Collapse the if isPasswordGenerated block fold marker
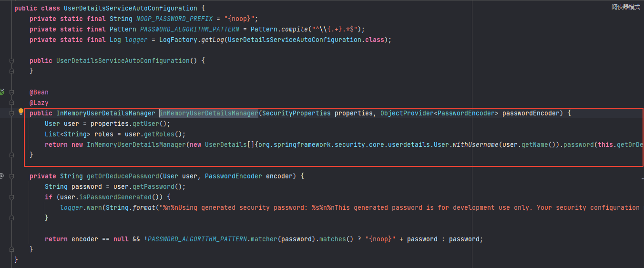 (11, 197)
